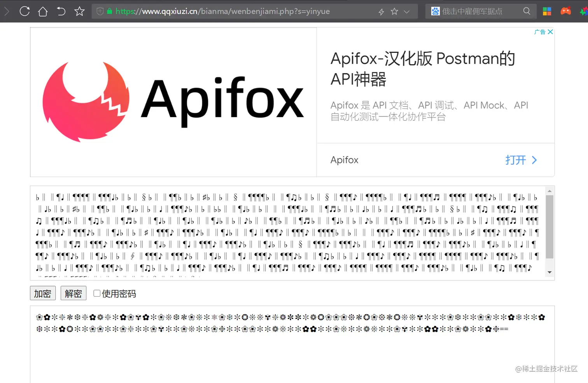
Task: Open the Apifox-汉化版 Postman ad headline
Action: [423, 69]
